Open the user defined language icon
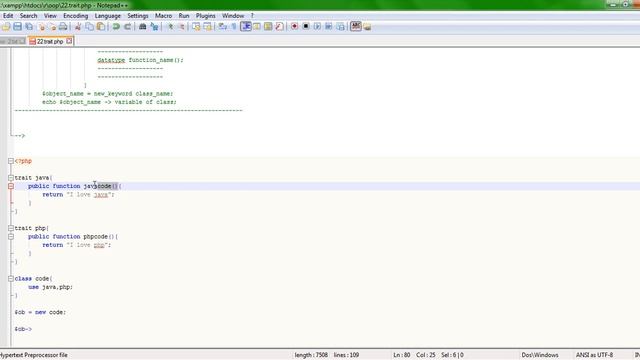Screen dimensions: 640x360 click(x=257, y=27)
